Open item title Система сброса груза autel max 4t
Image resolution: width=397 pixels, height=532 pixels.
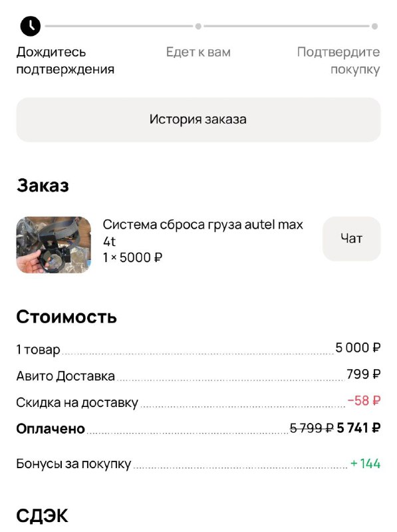pyautogui.click(x=203, y=233)
